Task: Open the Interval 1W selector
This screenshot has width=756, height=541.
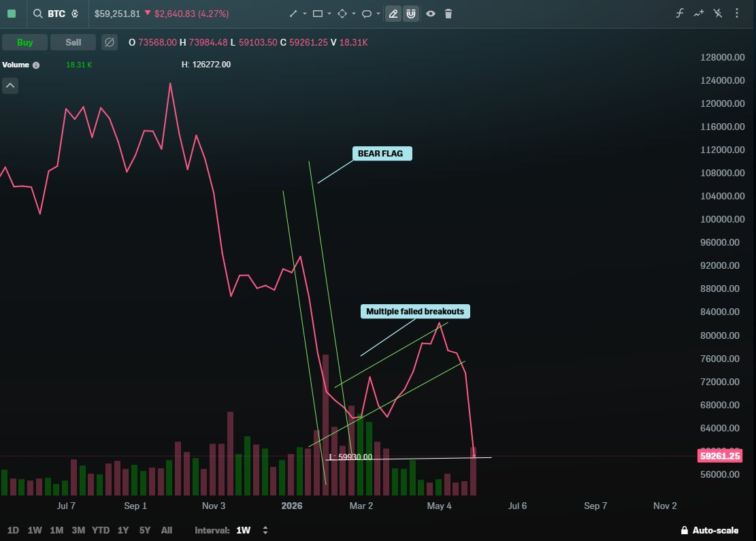Action: click(244, 530)
